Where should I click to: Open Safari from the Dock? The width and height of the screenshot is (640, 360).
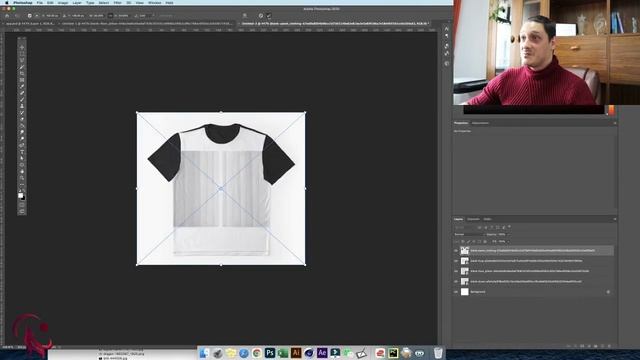244,353
